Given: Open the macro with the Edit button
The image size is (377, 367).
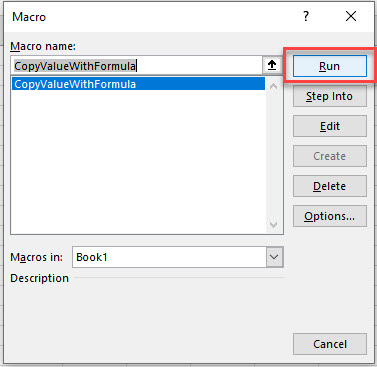Looking at the screenshot, I should 330,126.
